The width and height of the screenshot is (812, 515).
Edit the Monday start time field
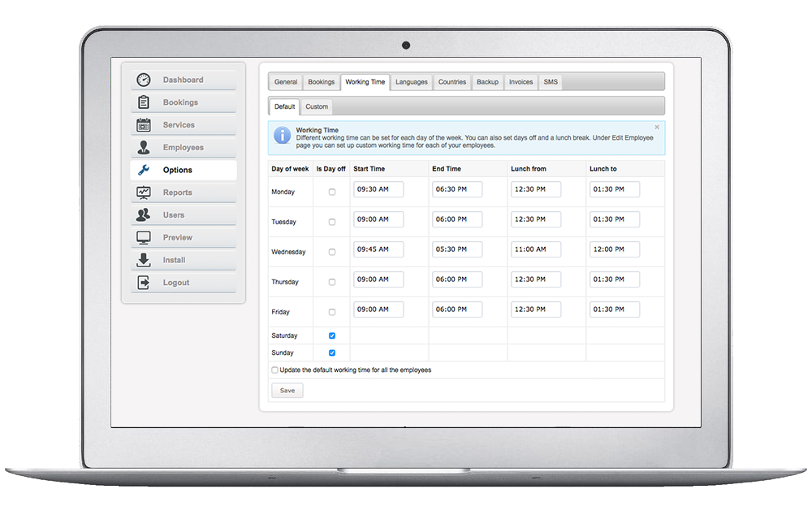[x=378, y=189]
